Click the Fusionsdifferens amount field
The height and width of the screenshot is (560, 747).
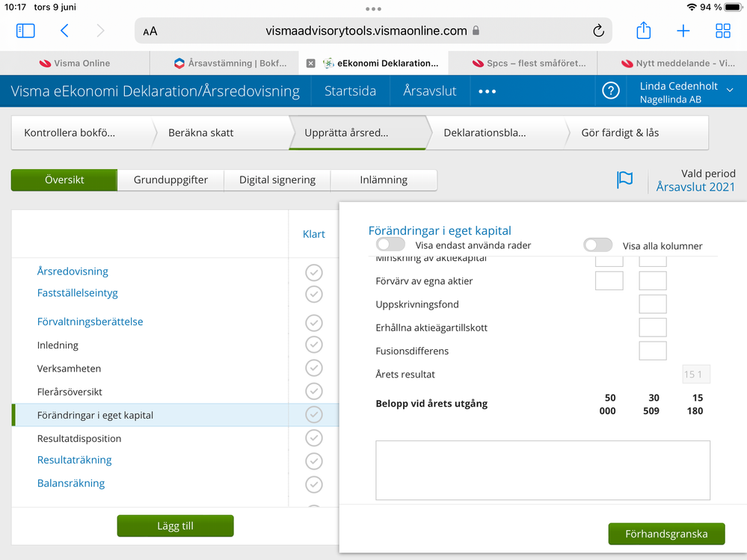click(x=653, y=351)
